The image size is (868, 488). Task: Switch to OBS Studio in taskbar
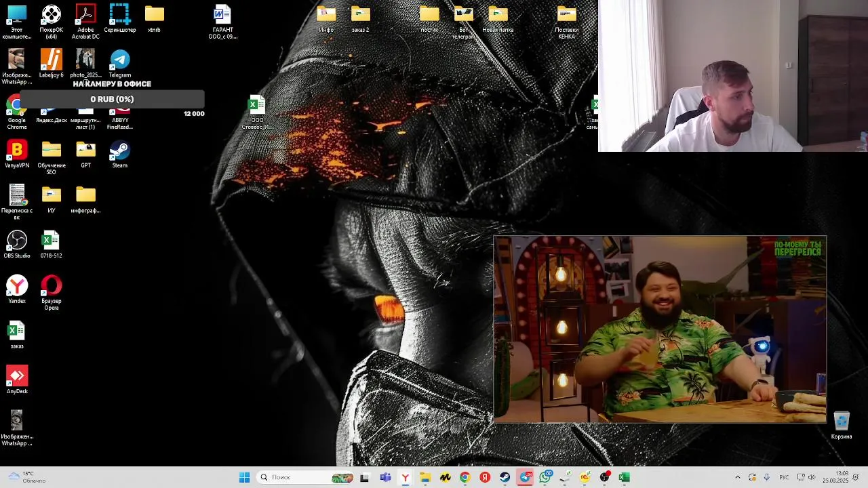[x=605, y=477]
